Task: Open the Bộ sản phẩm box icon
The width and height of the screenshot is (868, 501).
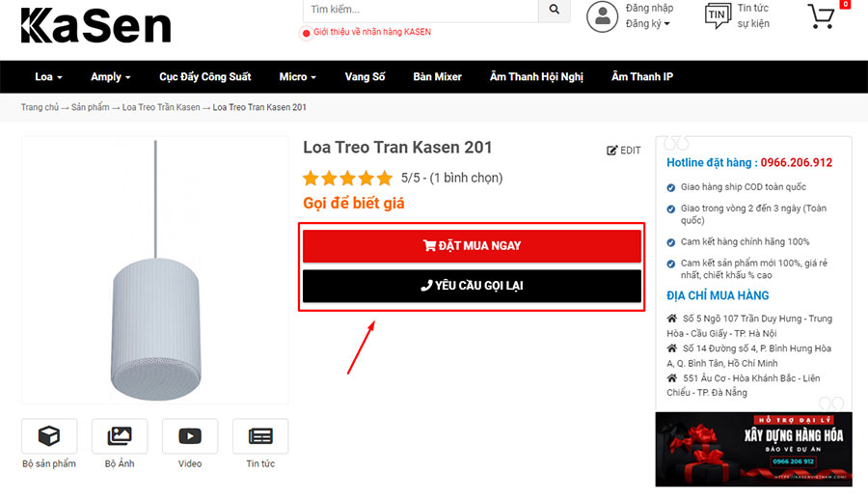Action: tap(49, 436)
